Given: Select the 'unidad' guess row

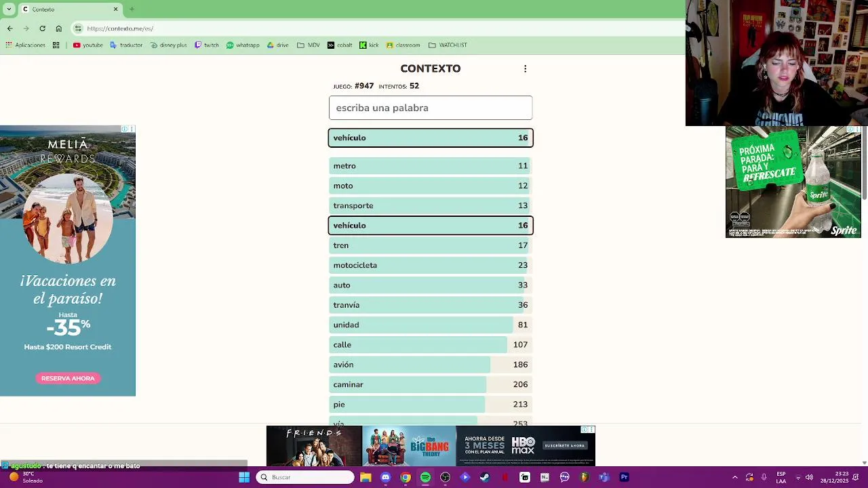Looking at the screenshot, I should (x=431, y=325).
